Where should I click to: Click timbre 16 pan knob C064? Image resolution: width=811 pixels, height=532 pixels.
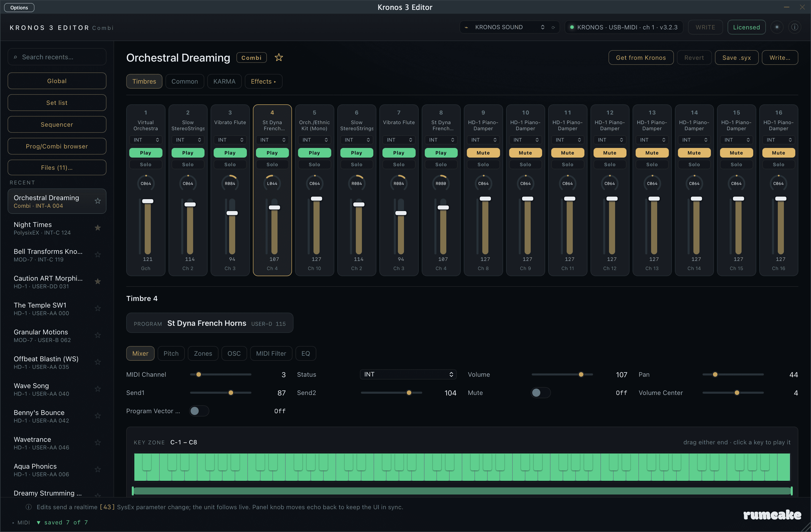click(x=779, y=183)
